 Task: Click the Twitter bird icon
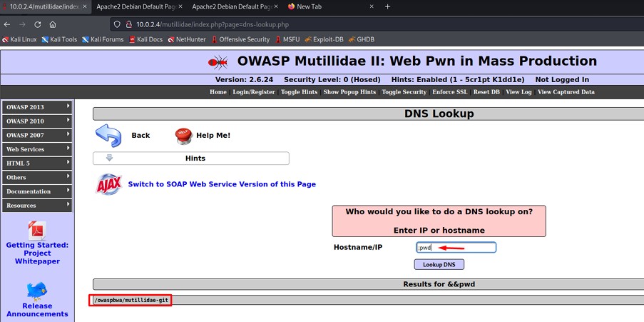[37, 291]
